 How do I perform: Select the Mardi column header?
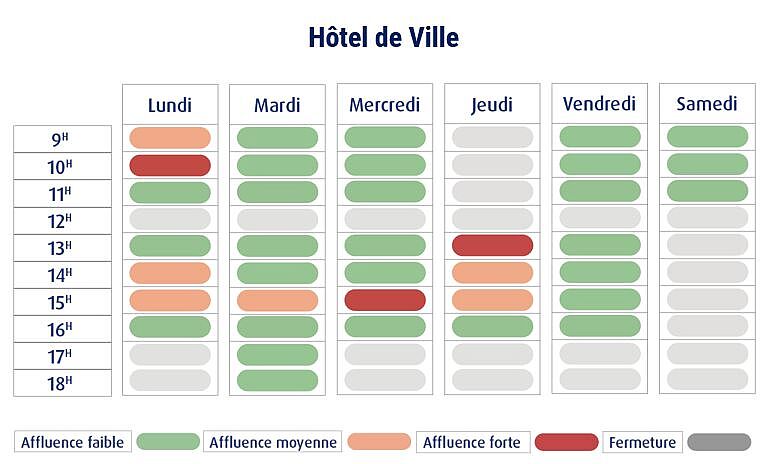(x=277, y=105)
